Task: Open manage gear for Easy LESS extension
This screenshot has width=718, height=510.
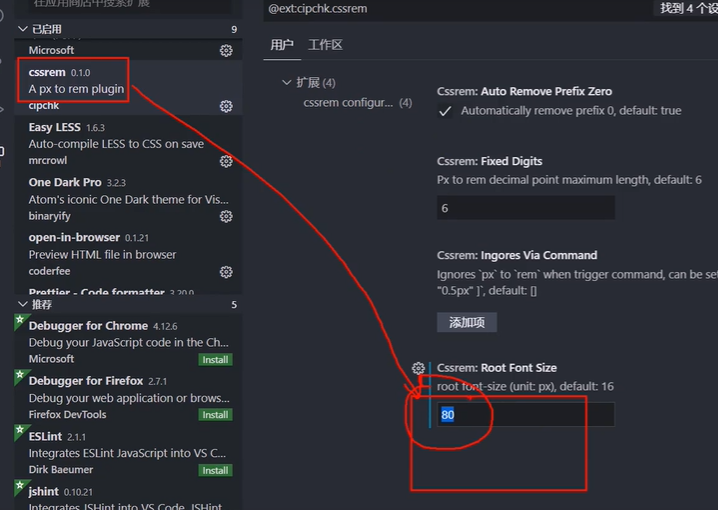Action: point(226,161)
